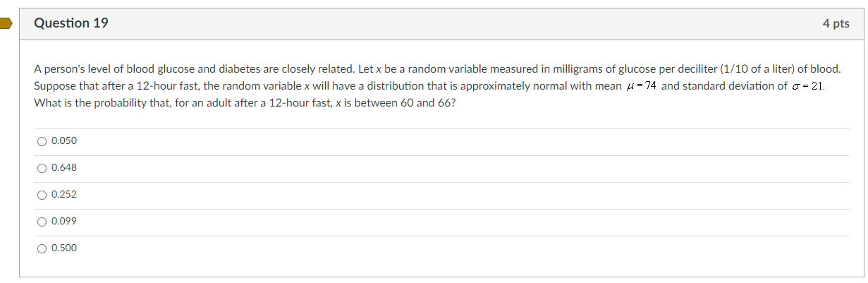Mark the 0.099 radio button

coord(42,222)
